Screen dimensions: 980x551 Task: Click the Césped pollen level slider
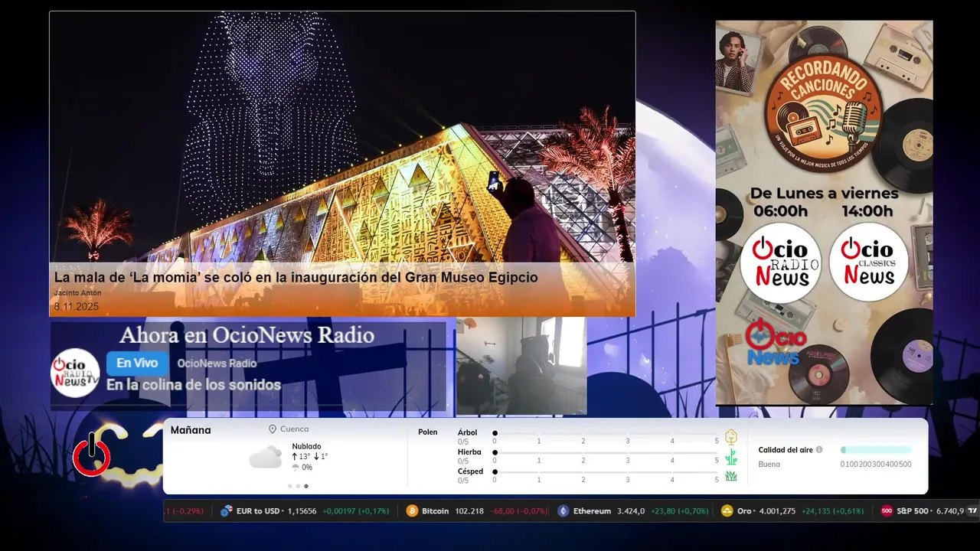[x=606, y=472]
